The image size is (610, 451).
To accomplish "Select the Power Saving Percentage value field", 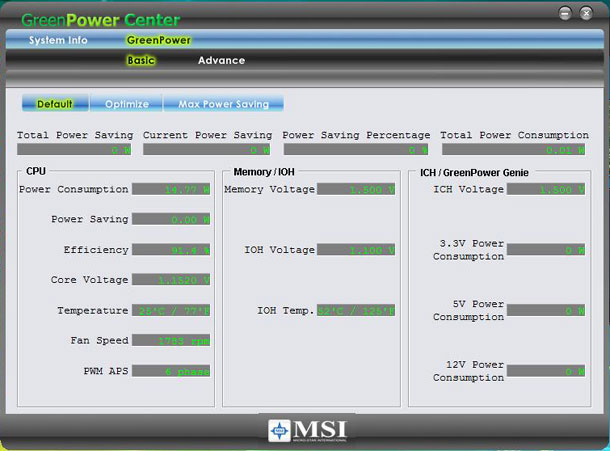I will (x=356, y=149).
